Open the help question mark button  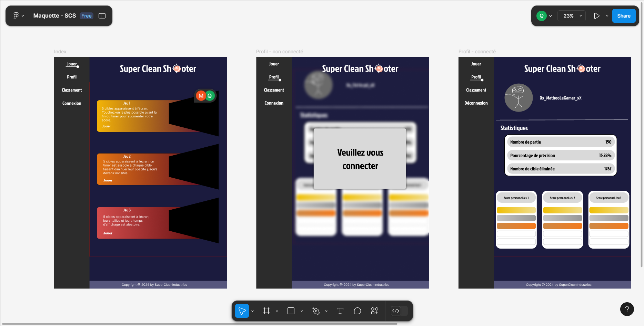coord(627,309)
